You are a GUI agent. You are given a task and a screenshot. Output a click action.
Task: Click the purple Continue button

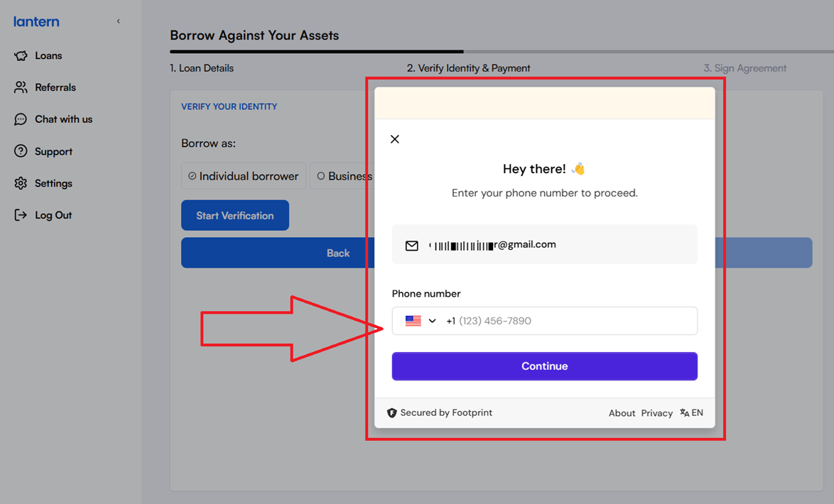pos(545,366)
